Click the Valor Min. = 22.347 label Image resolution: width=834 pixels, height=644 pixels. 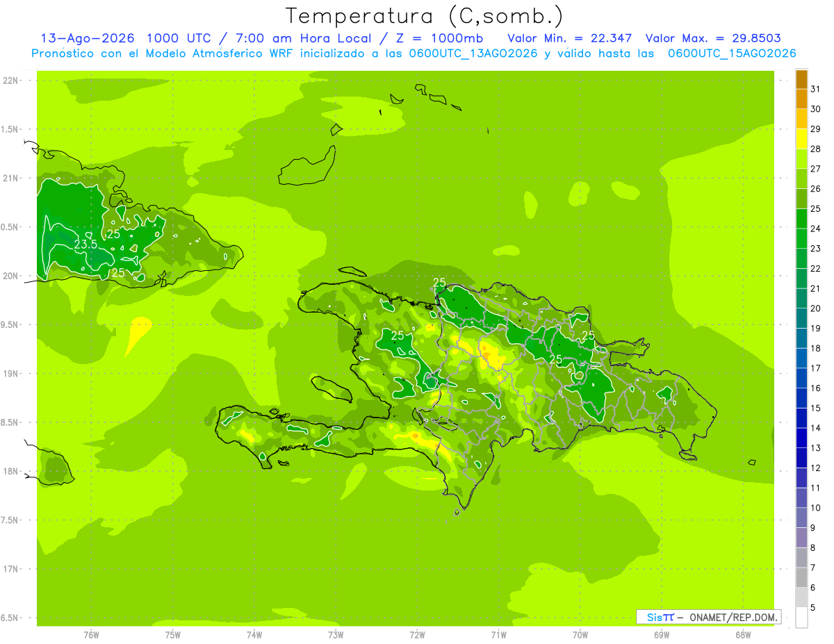(x=569, y=38)
